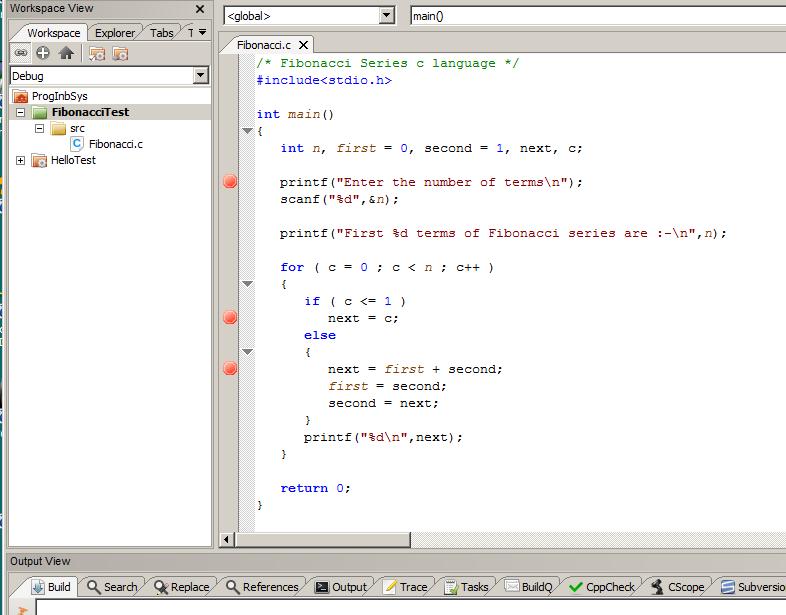Close the Fibonacci.c editor tab

pyautogui.click(x=303, y=45)
